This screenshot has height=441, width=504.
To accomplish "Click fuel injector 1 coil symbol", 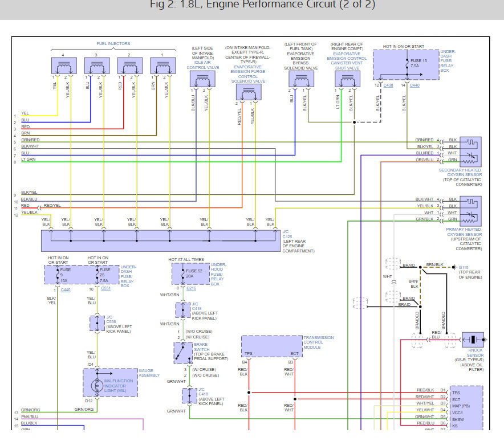I will (x=163, y=66).
